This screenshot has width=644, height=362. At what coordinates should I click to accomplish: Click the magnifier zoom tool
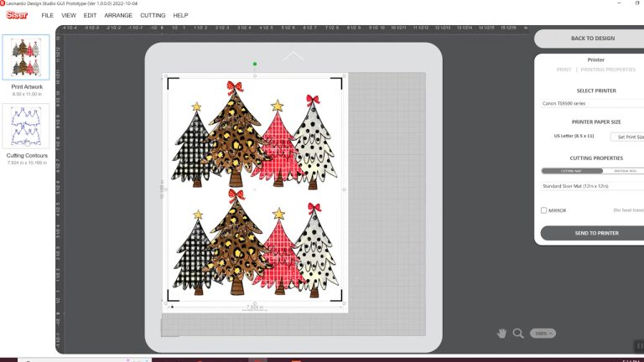pyautogui.click(x=518, y=333)
